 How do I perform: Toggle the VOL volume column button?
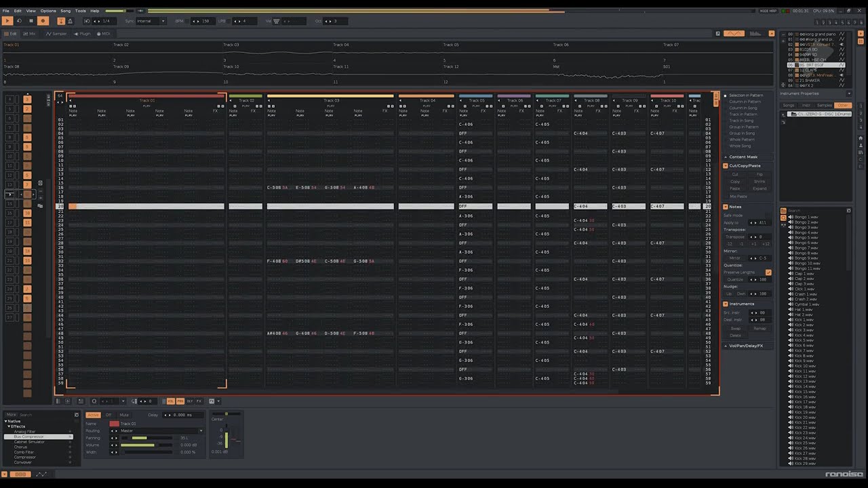pos(170,401)
